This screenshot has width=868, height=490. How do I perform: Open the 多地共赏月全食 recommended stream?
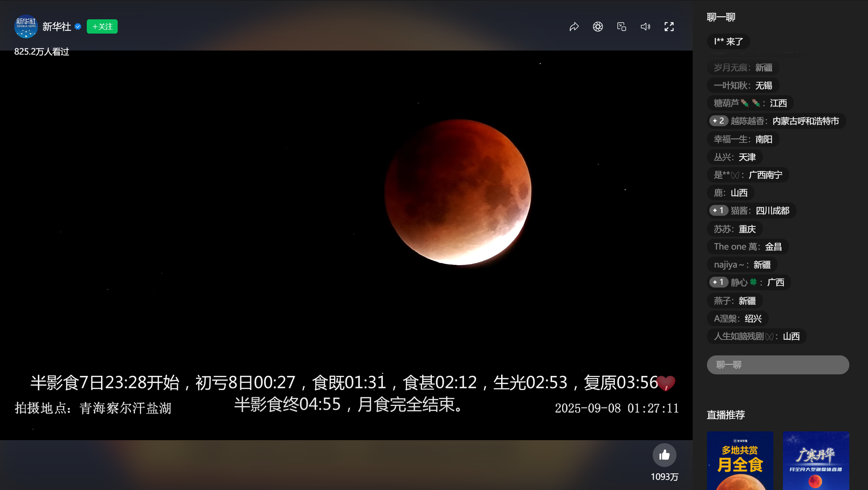pos(740,460)
